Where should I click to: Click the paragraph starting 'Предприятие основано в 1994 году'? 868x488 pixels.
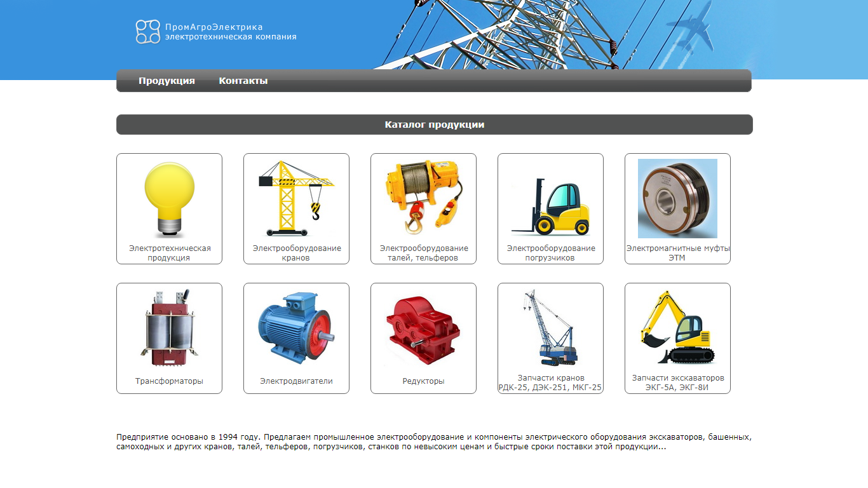(x=434, y=442)
